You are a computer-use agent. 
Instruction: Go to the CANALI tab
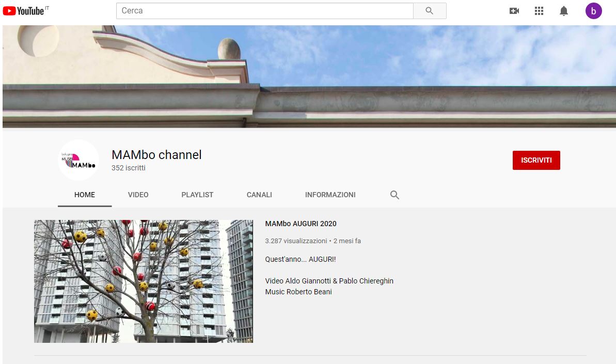[259, 195]
